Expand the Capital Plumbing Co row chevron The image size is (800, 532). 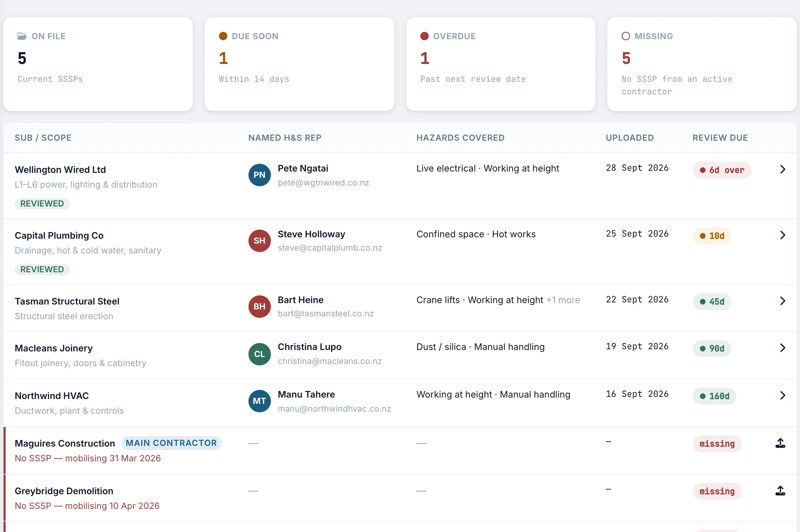tap(783, 235)
